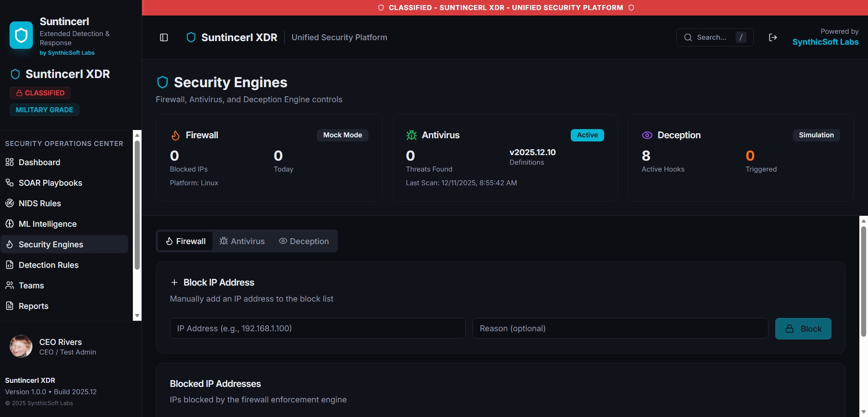Click the logout icon in the header
868x417 pixels.
click(x=773, y=37)
